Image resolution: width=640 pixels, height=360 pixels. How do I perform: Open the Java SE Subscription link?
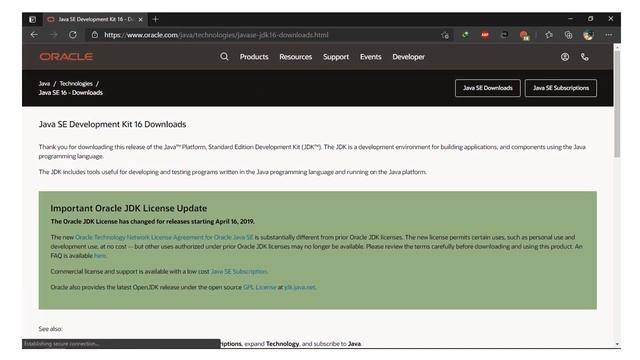tap(239, 271)
